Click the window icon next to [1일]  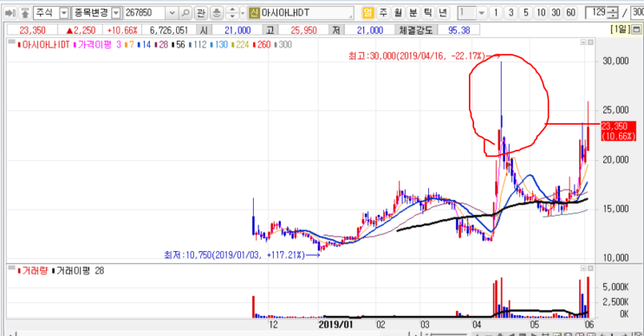636,29
